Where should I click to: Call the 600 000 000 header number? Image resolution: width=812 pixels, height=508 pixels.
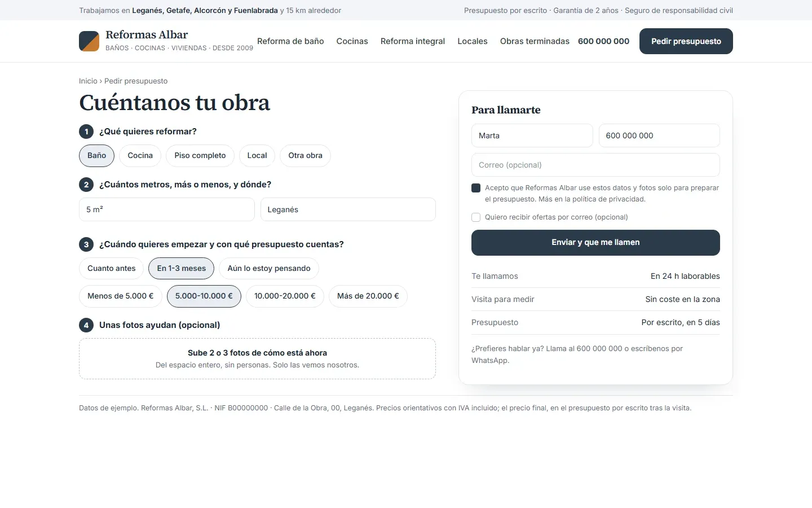coord(603,41)
